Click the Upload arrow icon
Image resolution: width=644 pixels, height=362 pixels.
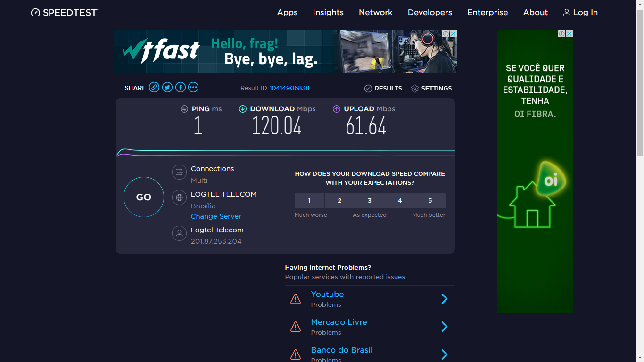point(337,109)
